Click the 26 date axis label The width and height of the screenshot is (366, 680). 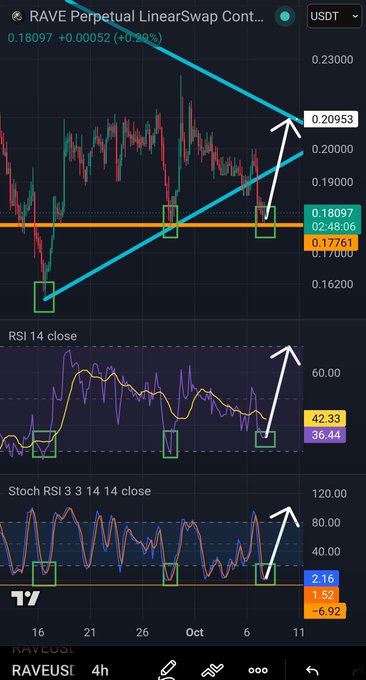click(x=143, y=632)
